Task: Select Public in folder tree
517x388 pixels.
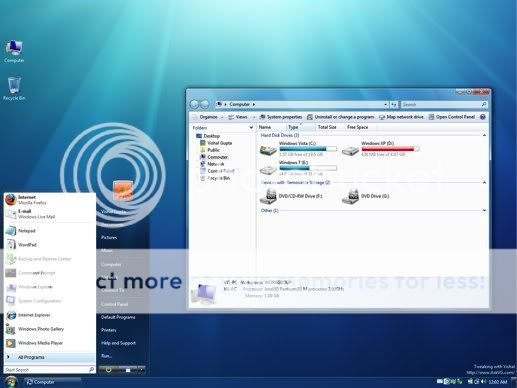Action: [x=210, y=150]
